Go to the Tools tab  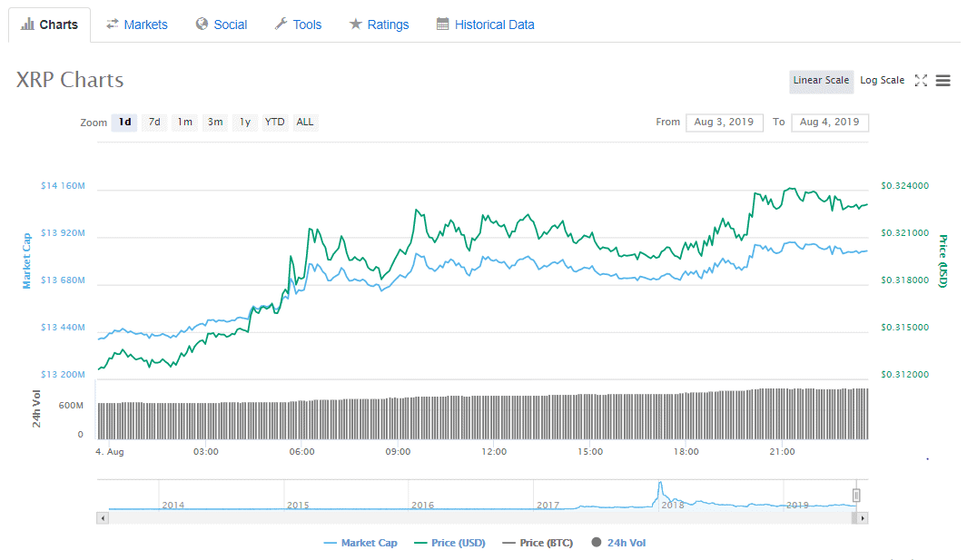(298, 25)
